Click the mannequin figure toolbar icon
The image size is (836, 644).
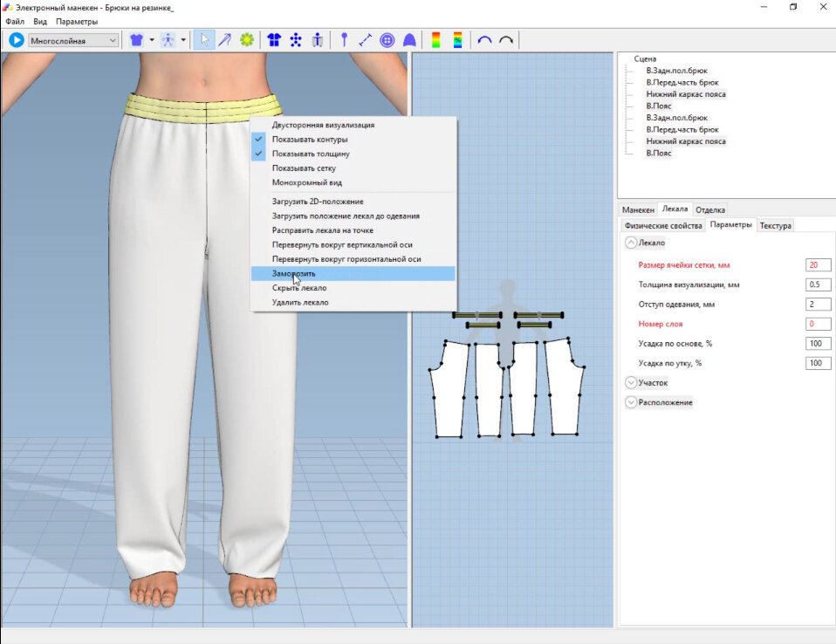(x=168, y=40)
